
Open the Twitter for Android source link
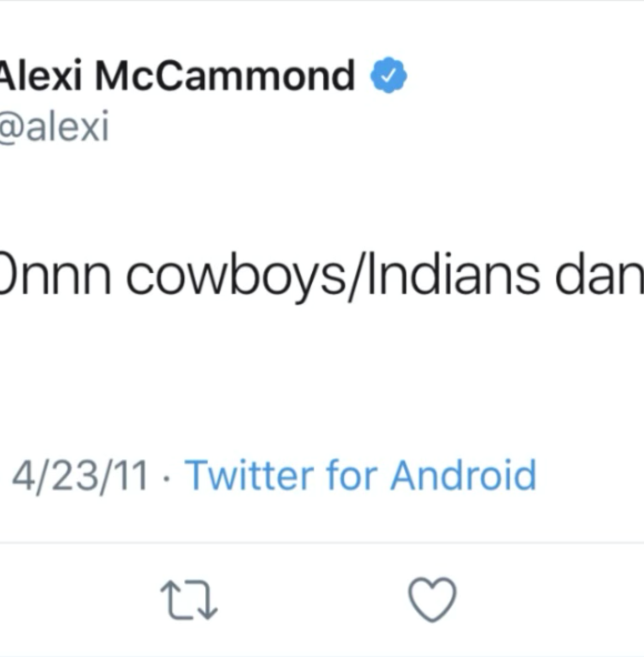point(361,476)
